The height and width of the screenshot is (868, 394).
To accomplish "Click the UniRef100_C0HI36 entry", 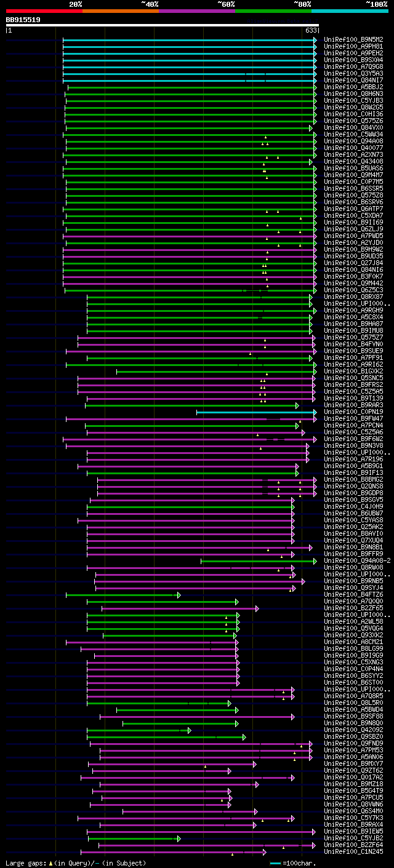I will point(355,114).
